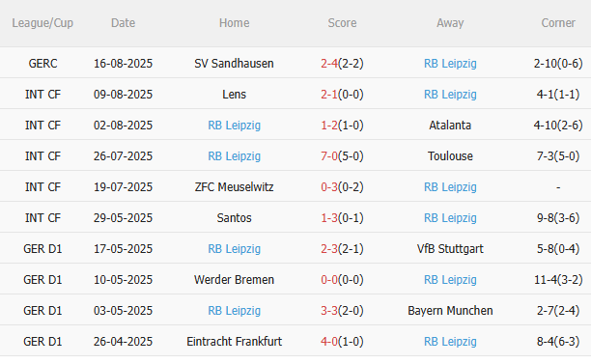Open the 1-3(0-1) Santos match score
Image resolution: width=591 pixels, height=364 pixels.
[342, 218]
